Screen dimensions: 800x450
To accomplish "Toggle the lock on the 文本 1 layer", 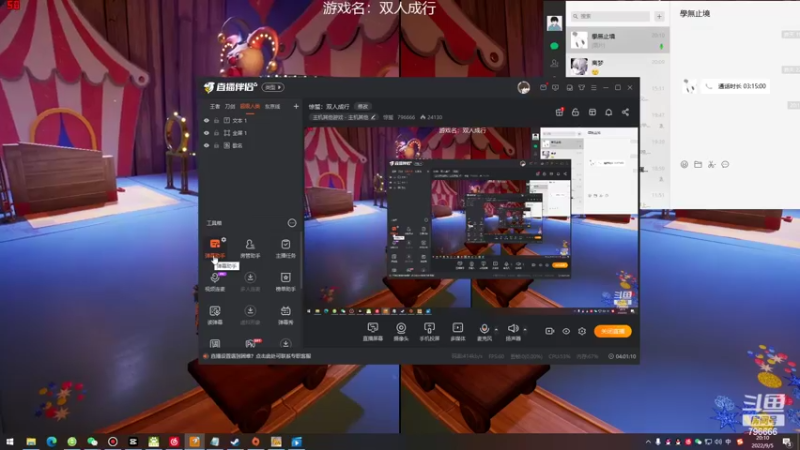I will click(x=217, y=120).
